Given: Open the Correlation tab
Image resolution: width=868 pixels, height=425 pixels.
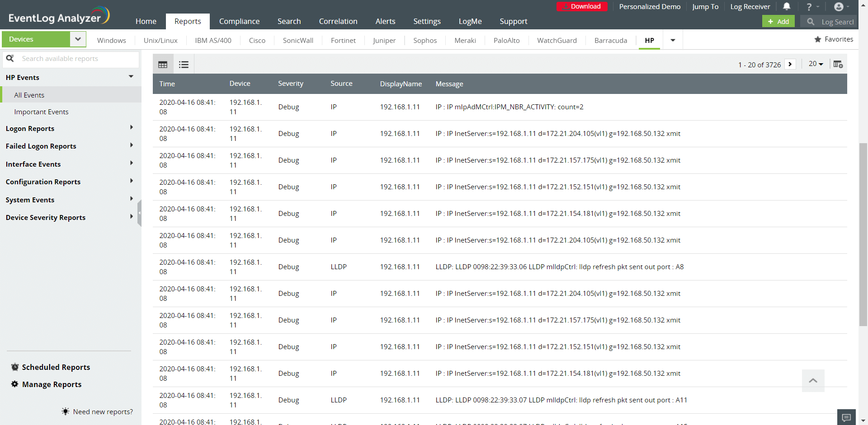Looking at the screenshot, I should 338,21.
